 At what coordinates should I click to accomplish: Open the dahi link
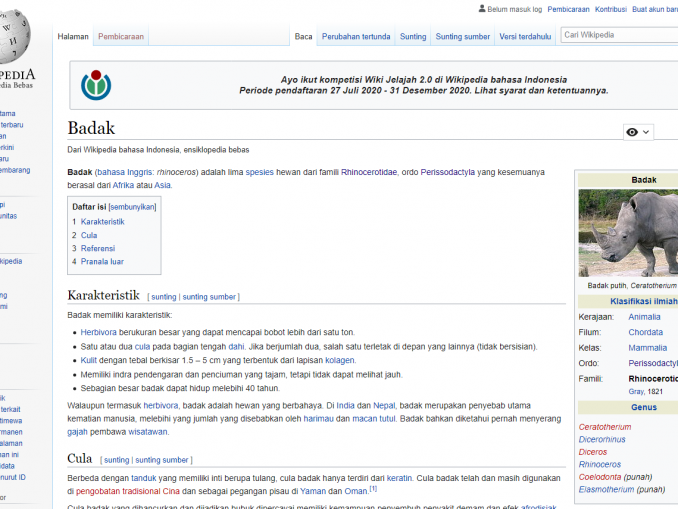(236, 346)
